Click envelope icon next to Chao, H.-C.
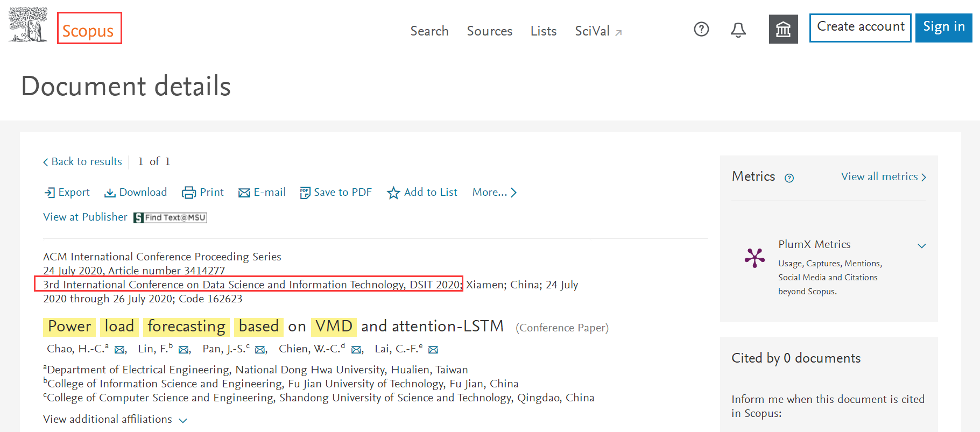 tap(119, 350)
